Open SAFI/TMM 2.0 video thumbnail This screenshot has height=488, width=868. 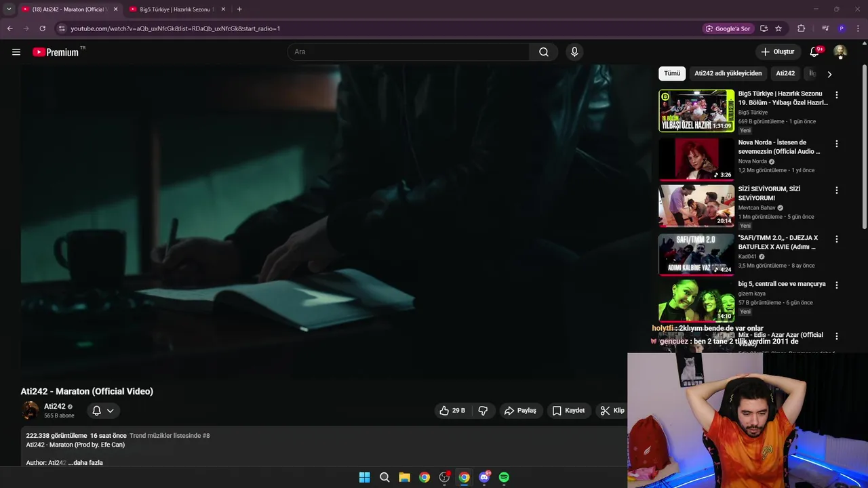[696, 255]
